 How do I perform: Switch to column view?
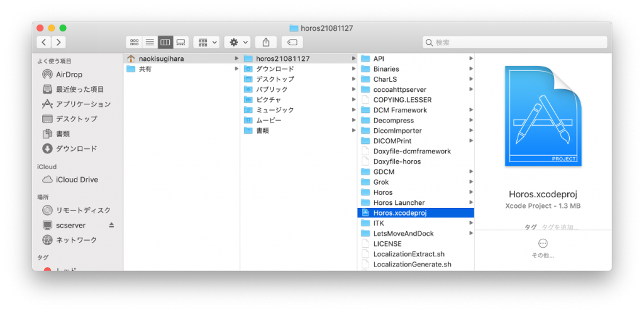point(165,42)
